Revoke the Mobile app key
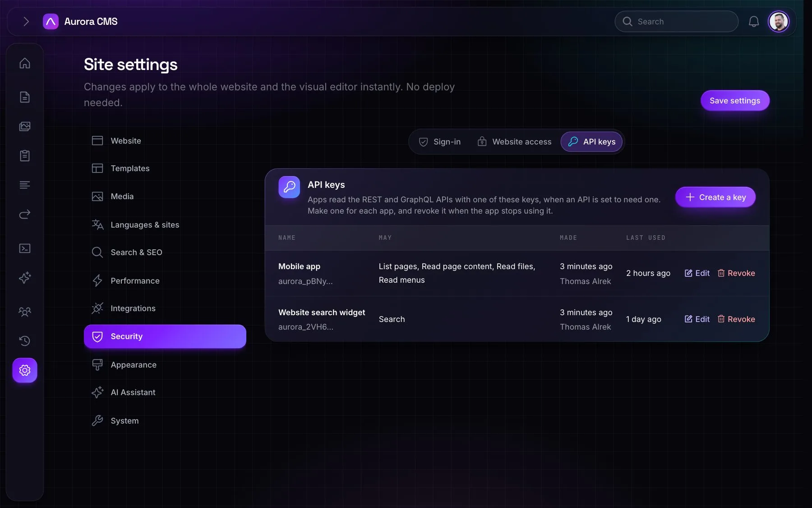 (x=736, y=273)
